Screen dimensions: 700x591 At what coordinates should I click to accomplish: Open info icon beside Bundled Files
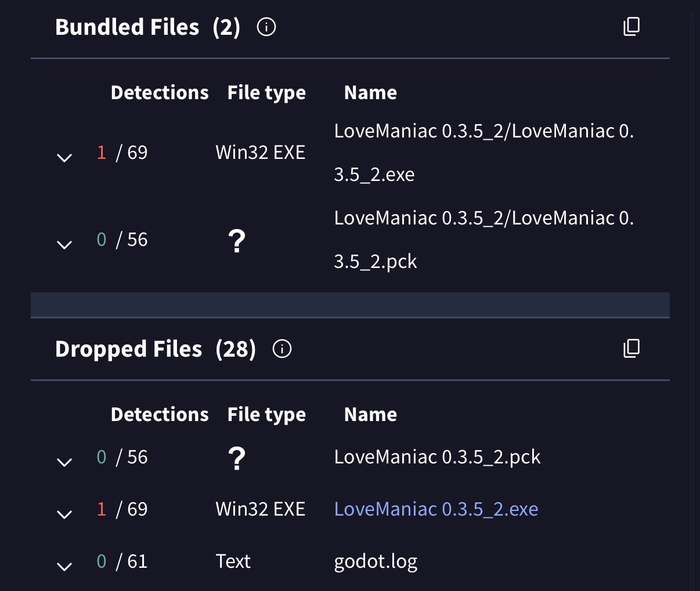click(266, 27)
